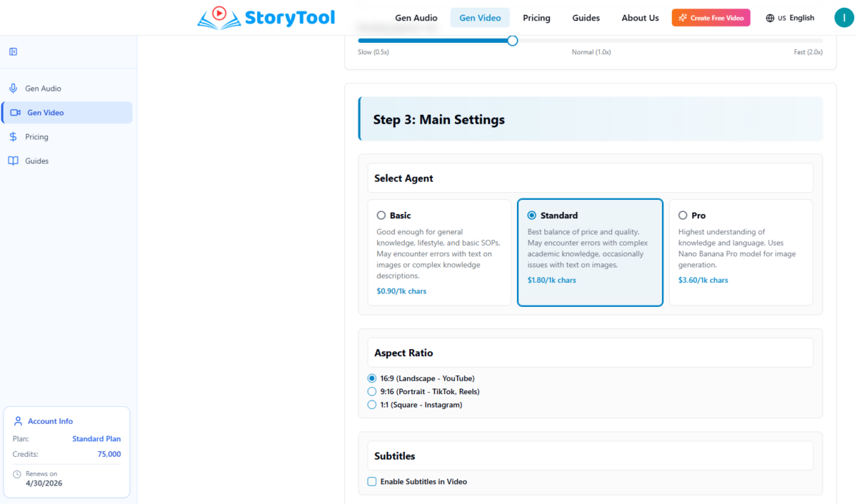Click the video camera icon in sidebar
The image size is (857, 504).
(x=15, y=113)
